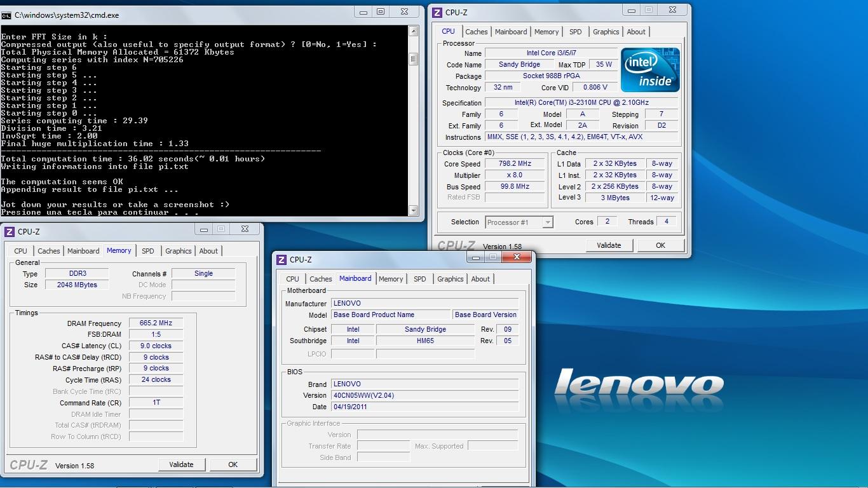Select About tab in the Memory CPU-Z window
This screenshot has height=488, width=868.
(208, 251)
